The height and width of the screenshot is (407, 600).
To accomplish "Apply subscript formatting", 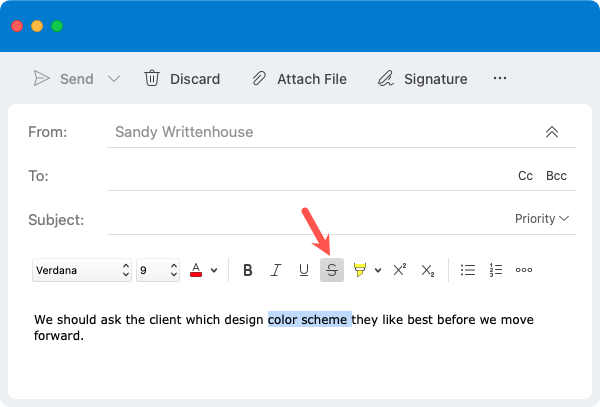I will pos(428,270).
